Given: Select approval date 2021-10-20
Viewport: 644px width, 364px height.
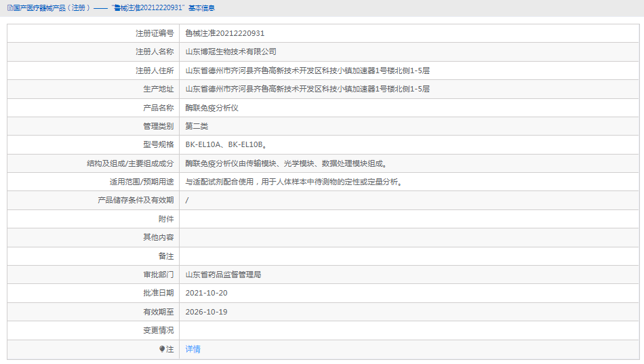Looking at the screenshot, I should coord(206,293).
